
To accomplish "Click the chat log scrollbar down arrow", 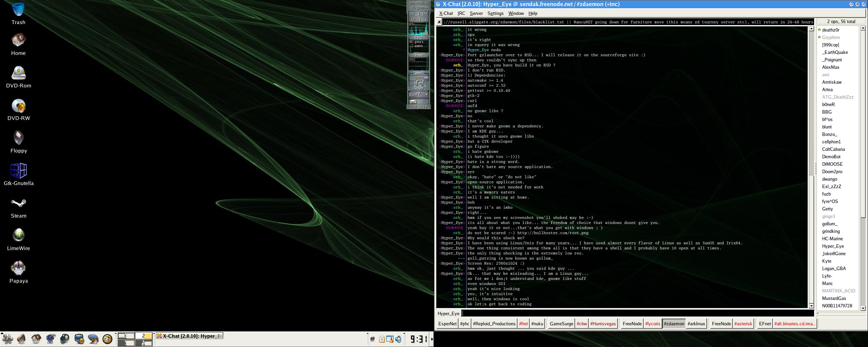I will [811, 306].
